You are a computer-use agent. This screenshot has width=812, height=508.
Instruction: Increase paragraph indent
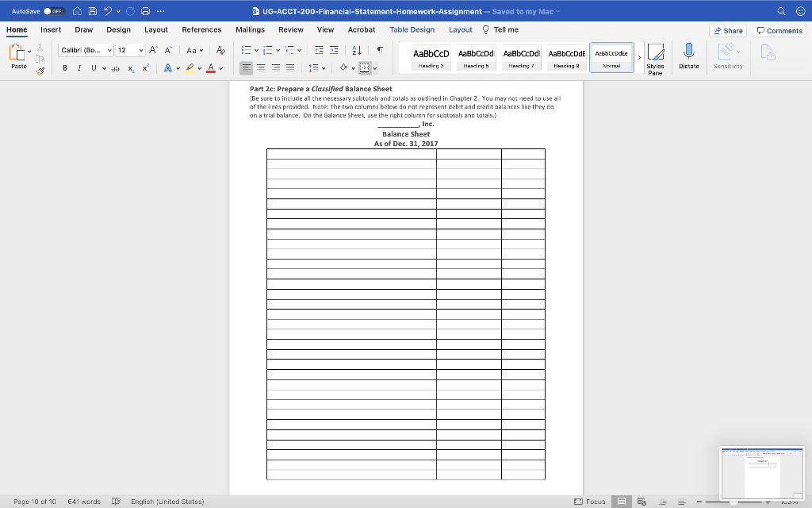[x=334, y=50]
